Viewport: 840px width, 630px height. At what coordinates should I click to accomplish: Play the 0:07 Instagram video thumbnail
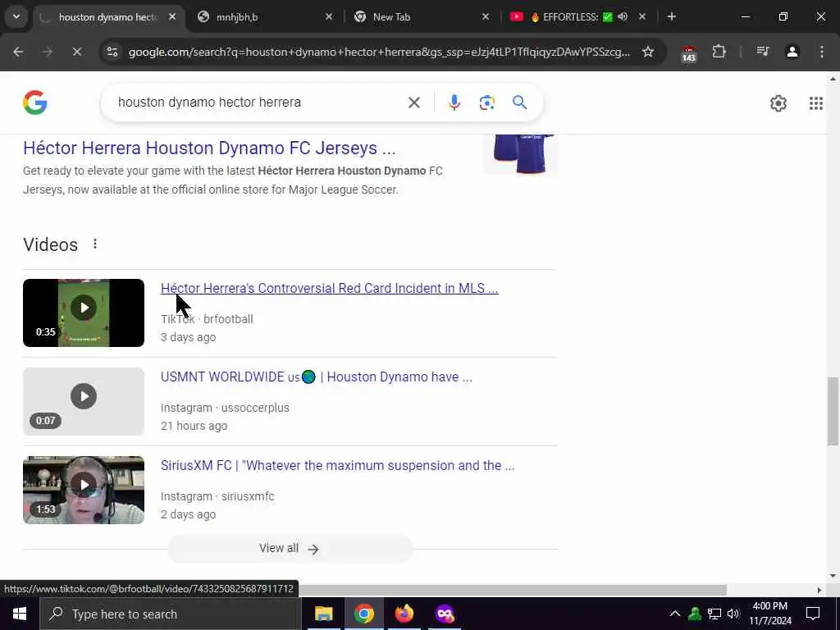click(84, 401)
